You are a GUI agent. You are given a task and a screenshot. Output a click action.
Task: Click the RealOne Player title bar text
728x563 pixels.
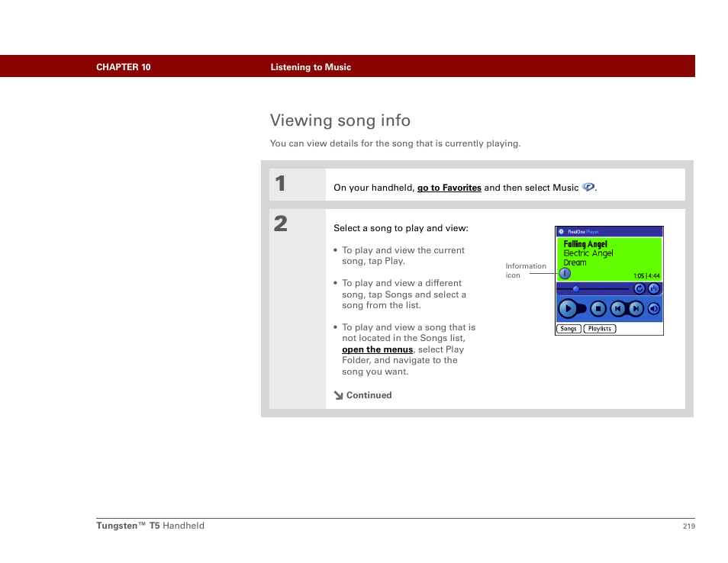pyautogui.click(x=583, y=232)
